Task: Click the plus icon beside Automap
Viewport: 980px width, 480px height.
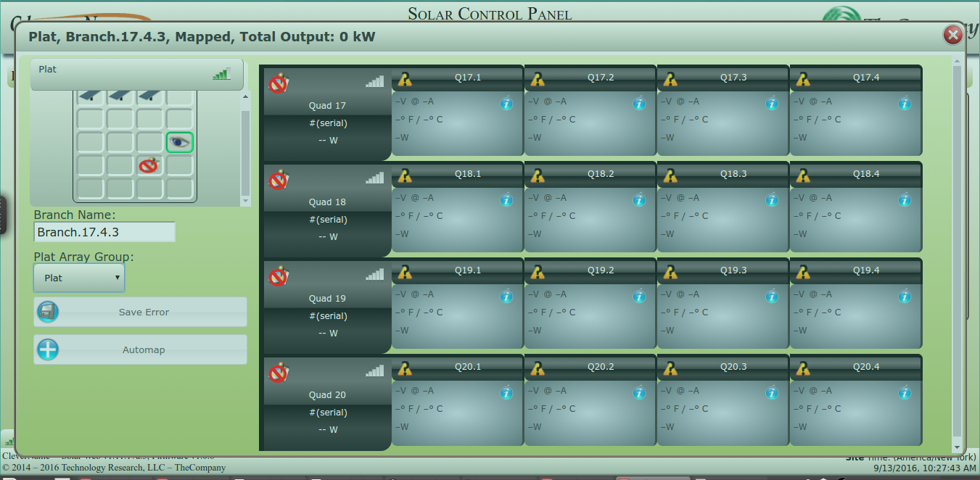Action: click(x=48, y=349)
